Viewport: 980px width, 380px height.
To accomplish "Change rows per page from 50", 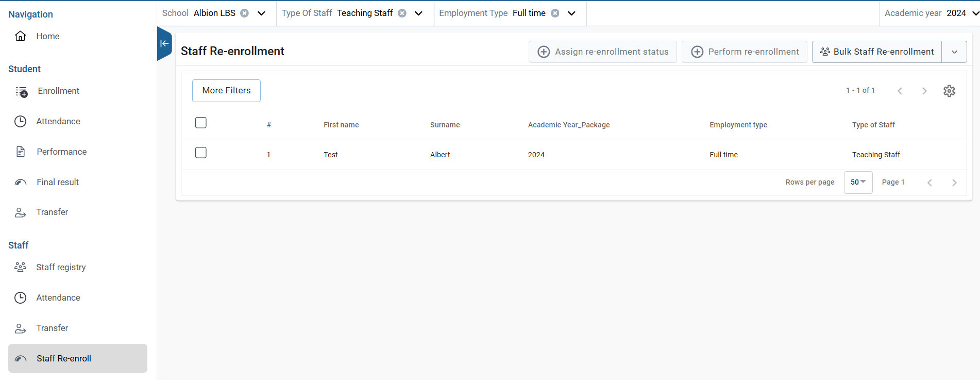I will tap(858, 183).
